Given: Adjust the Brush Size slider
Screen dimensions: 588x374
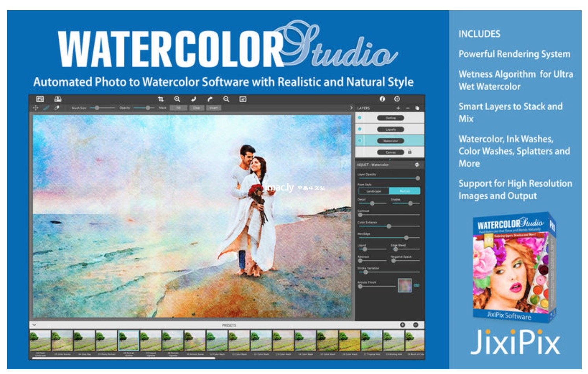Looking at the screenshot, I should point(102,107).
